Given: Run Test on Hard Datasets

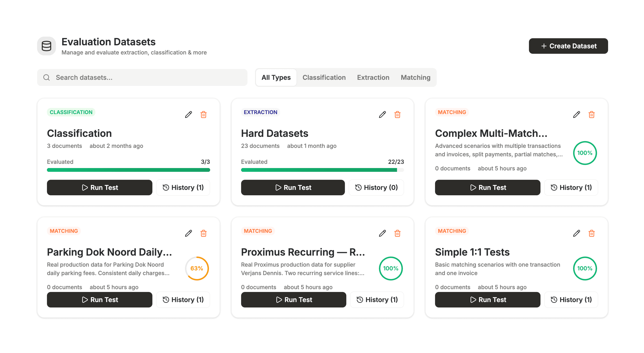Looking at the screenshot, I should point(293,188).
